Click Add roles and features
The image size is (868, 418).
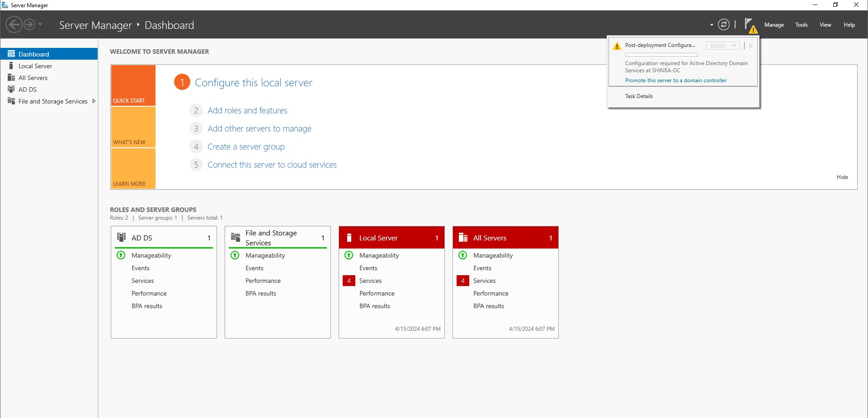point(247,110)
